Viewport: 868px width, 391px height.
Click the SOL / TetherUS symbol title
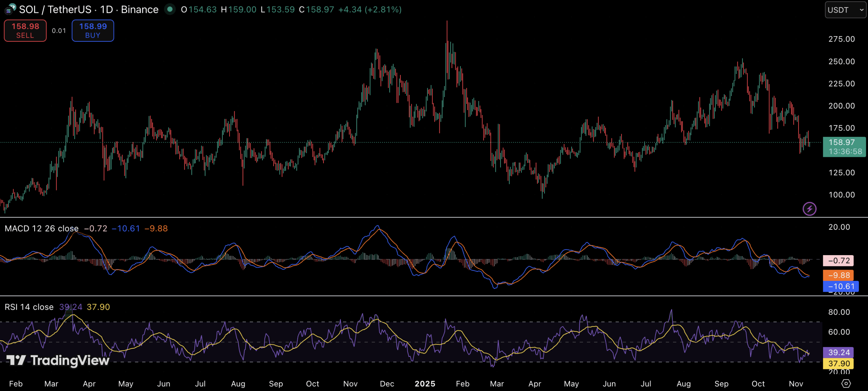pos(55,9)
